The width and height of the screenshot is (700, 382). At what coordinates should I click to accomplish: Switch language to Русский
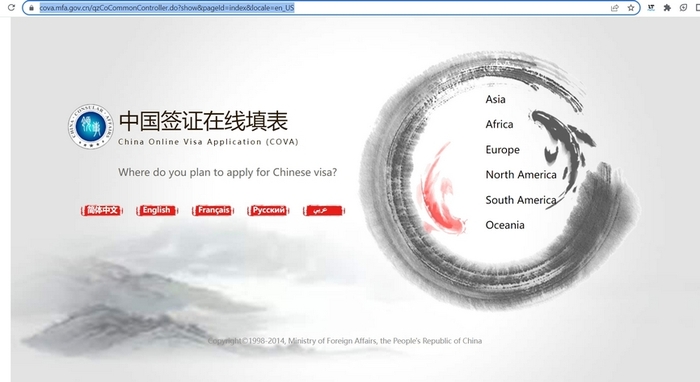coord(268,210)
